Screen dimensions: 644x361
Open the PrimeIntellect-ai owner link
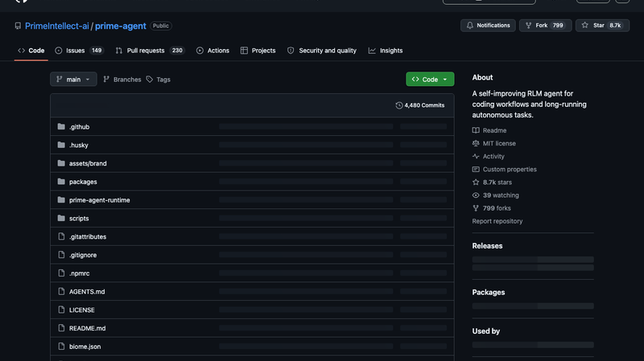pos(56,26)
